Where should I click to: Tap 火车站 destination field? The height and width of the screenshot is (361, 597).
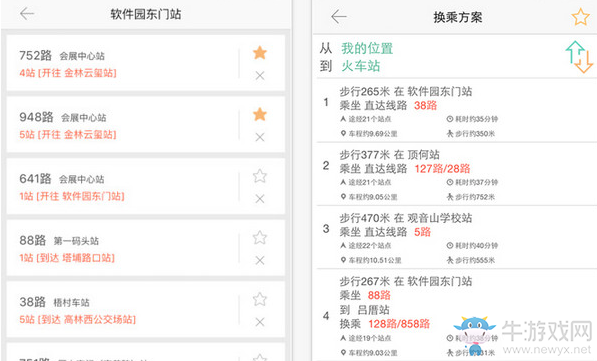(361, 66)
